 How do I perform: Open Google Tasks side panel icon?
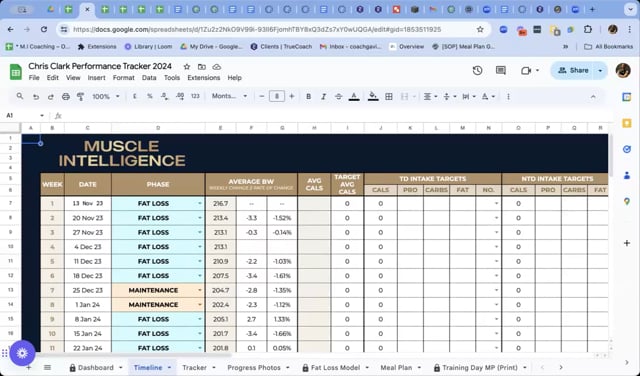coord(627,149)
